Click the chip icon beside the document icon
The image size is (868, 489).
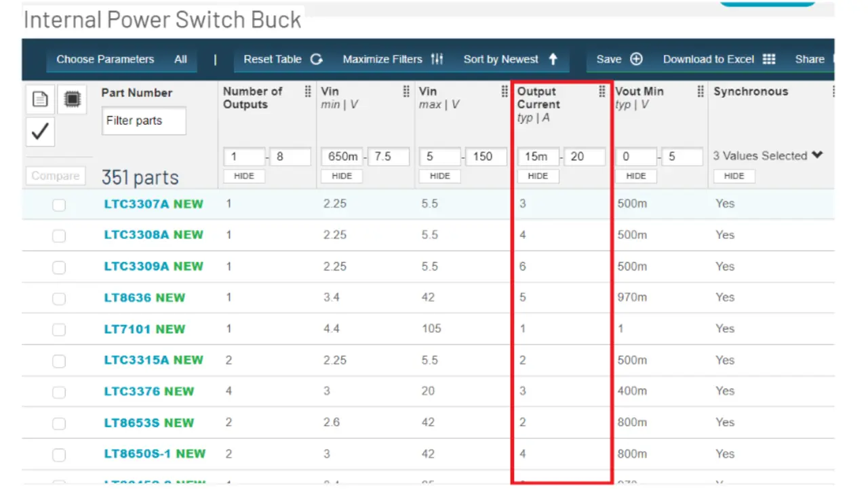71,100
